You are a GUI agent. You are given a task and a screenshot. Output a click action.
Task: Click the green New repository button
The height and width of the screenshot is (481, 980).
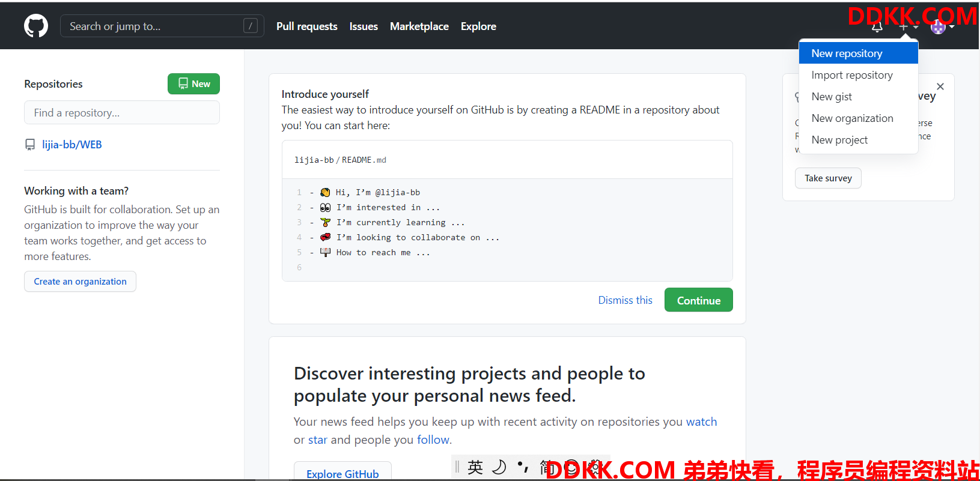[193, 84]
